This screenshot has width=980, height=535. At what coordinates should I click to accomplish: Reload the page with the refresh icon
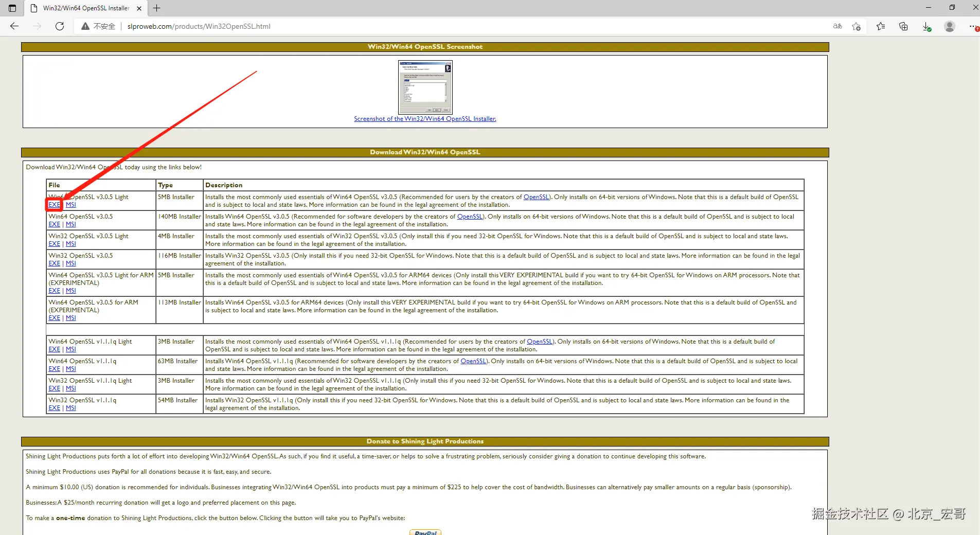pos(60,26)
